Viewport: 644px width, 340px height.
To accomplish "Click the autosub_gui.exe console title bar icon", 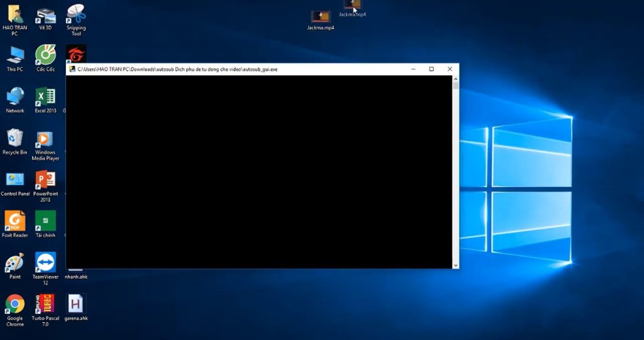I will tap(72, 69).
